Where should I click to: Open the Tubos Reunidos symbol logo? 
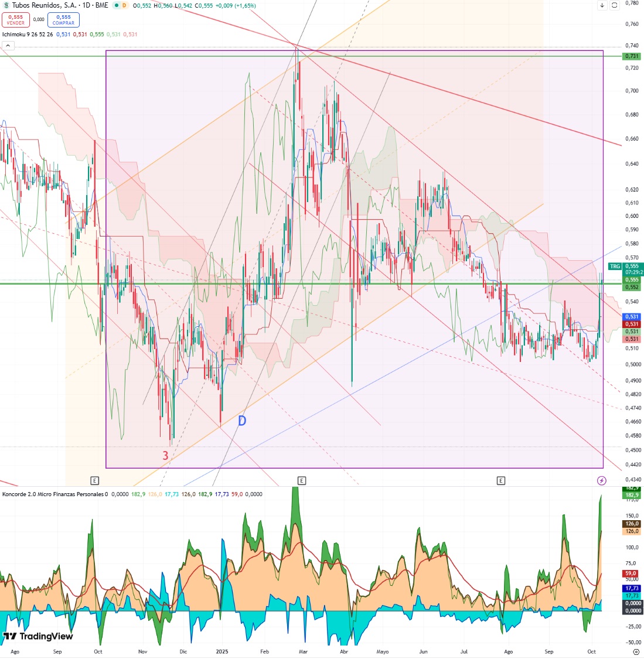click(6, 5)
